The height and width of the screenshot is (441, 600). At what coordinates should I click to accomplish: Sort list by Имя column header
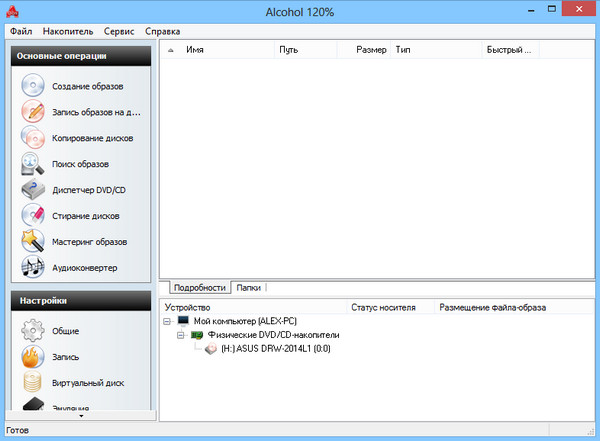pos(195,48)
